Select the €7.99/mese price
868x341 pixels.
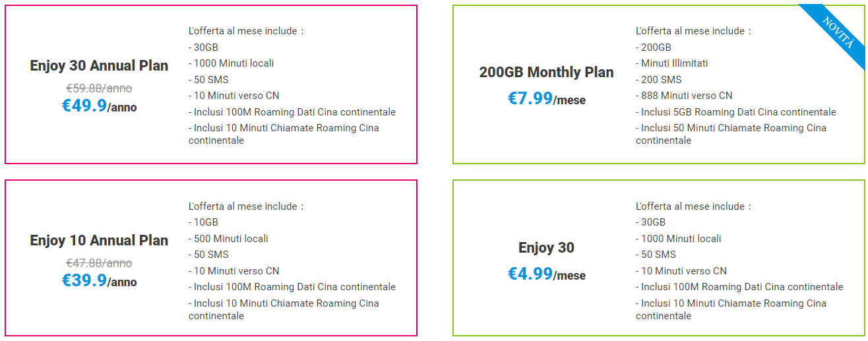tap(546, 99)
